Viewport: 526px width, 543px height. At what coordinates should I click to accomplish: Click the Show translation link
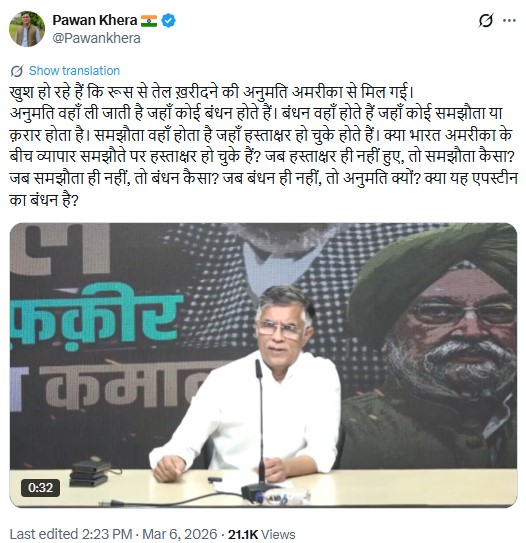pyautogui.click(x=74, y=71)
